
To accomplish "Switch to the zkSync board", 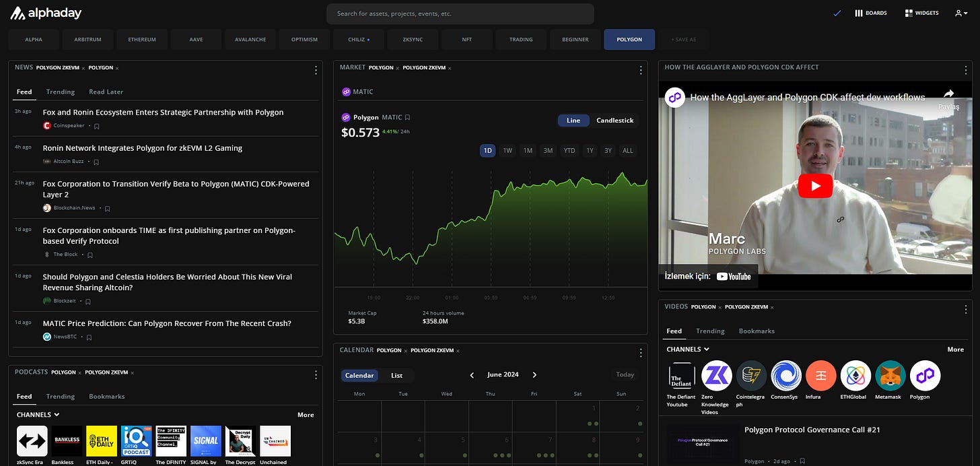I will pos(413,40).
